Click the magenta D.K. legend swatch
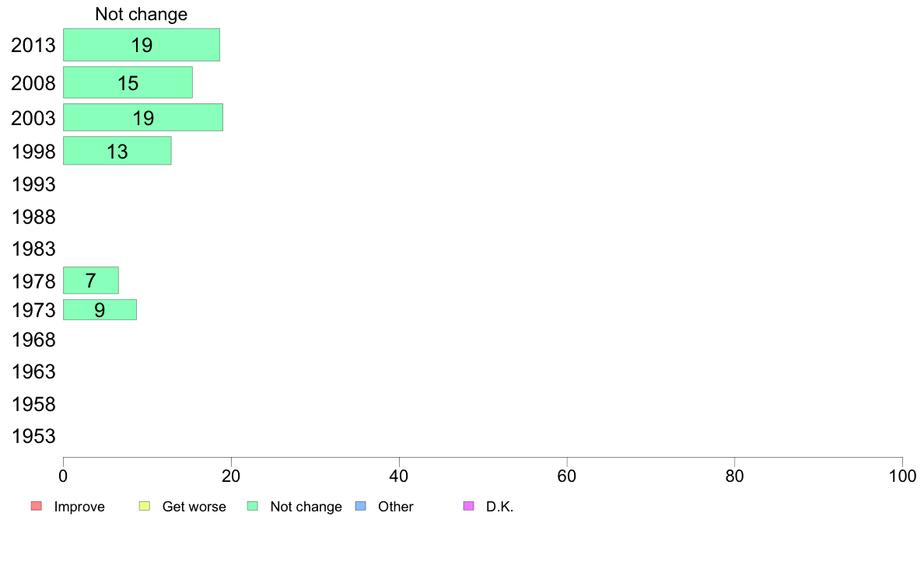Screen dimensions: 924x572 468,506
